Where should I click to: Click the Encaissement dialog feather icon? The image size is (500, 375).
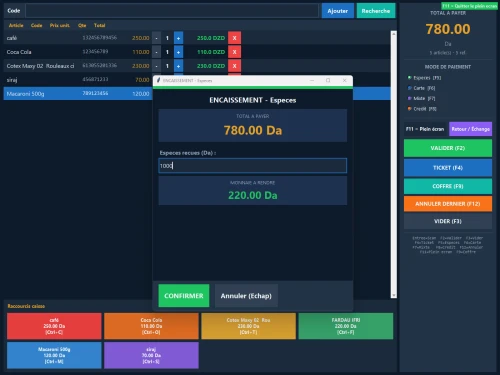click(x=159, y=80)
